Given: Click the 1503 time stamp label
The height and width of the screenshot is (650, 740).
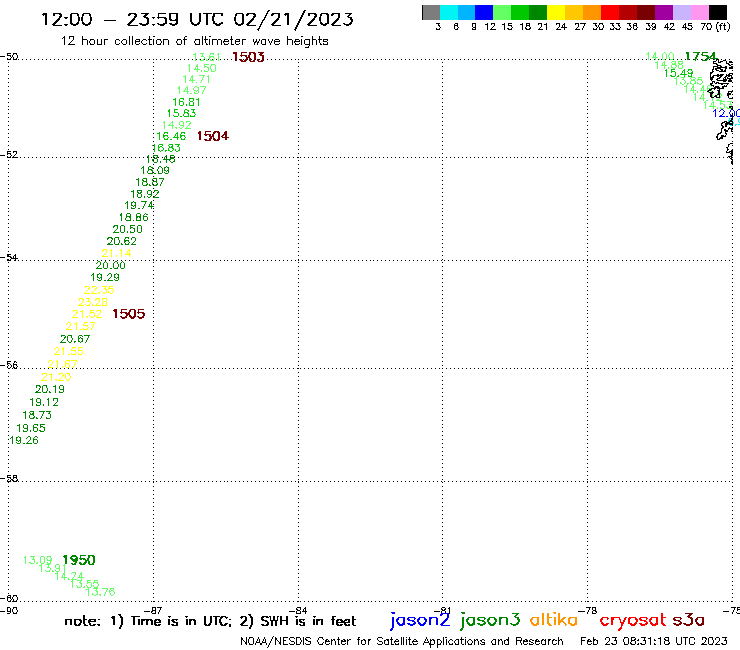Looking at the screenshot, I should (248, 57).
